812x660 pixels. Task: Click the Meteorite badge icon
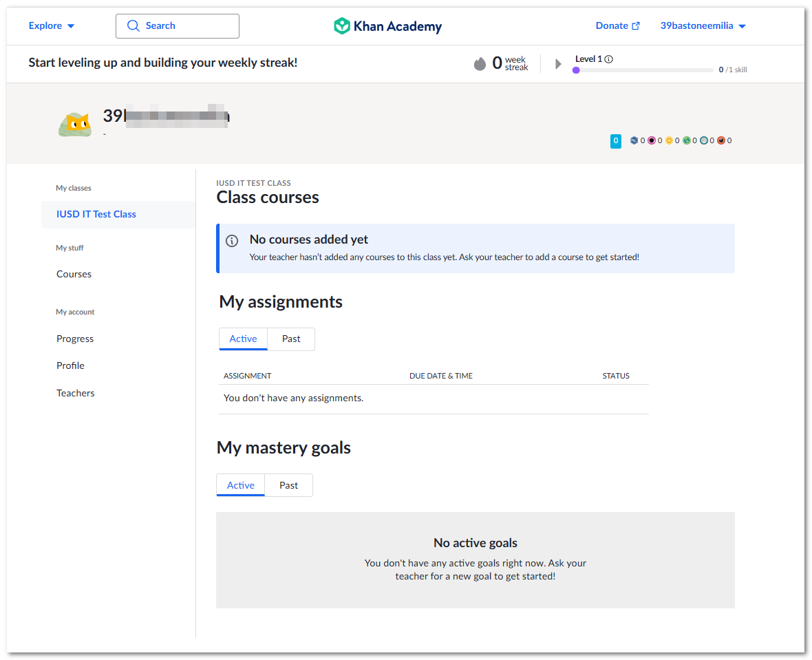pyautogui.click(x=721, y=140)
